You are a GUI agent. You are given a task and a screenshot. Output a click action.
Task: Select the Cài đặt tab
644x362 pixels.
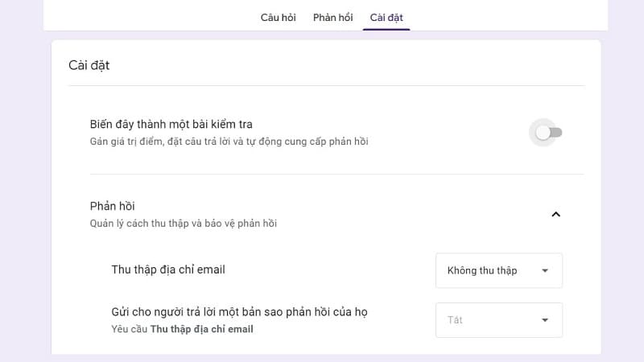pos(386,17)
